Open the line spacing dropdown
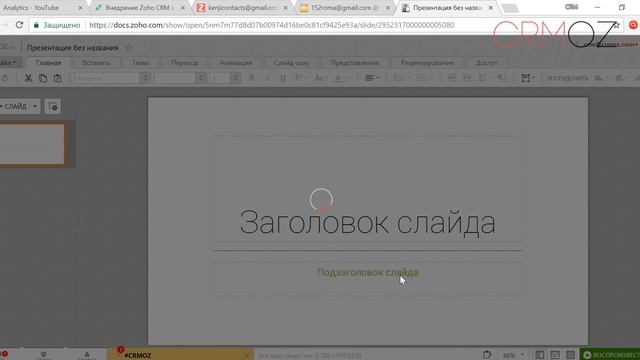This screenshot has width=640, height=360. pos(484,78)
